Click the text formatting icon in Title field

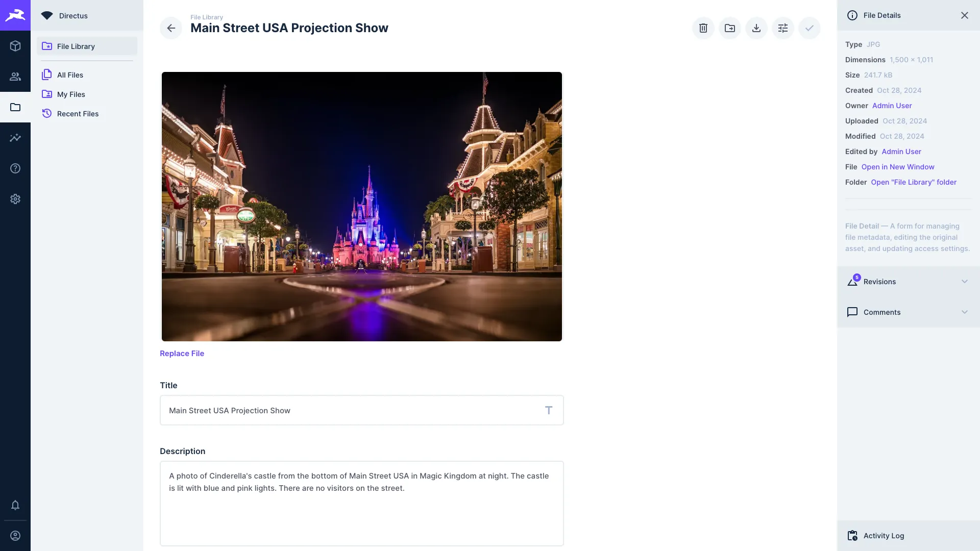tap(549, 410)
